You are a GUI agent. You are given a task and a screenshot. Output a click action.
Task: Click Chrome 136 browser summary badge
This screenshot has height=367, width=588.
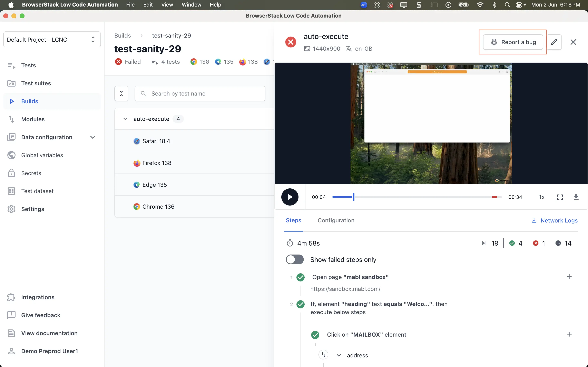pos(199,62)
